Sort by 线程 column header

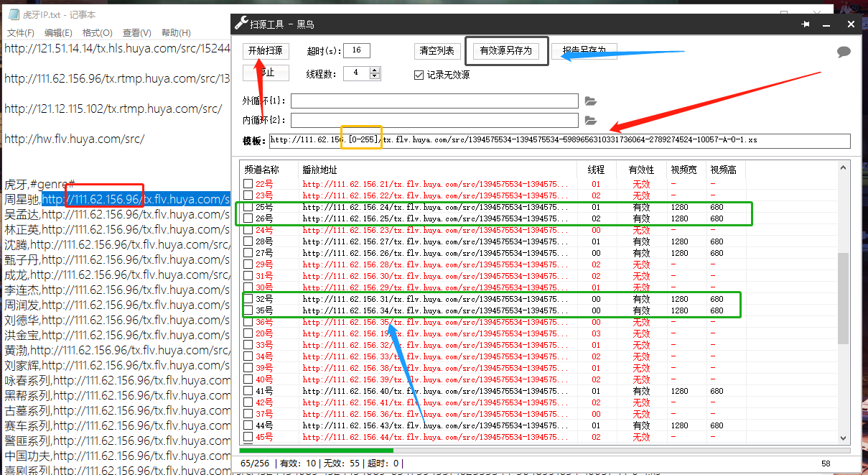(x=596, y=170)
